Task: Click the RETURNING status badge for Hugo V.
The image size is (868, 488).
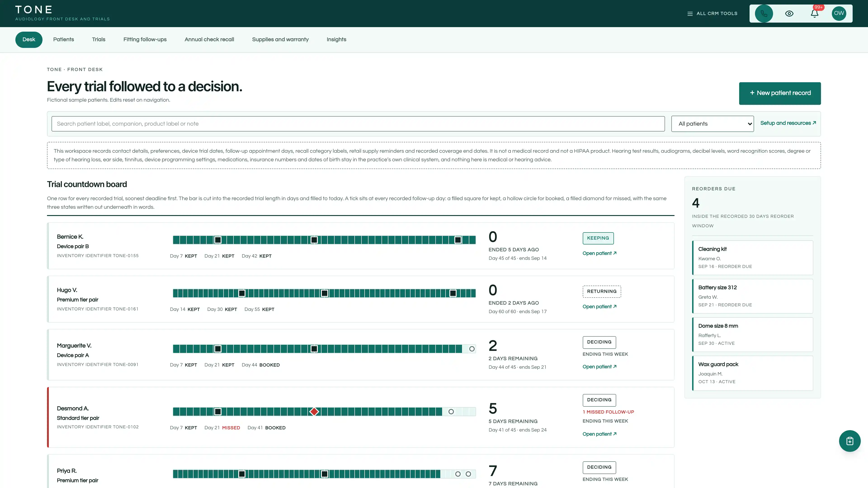Action: pos(602,292)
